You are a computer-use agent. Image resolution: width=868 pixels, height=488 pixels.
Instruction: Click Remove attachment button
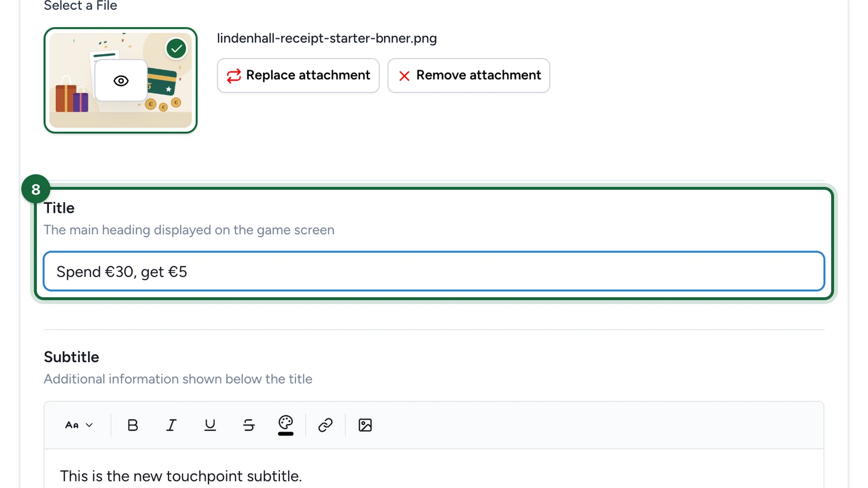469,75
